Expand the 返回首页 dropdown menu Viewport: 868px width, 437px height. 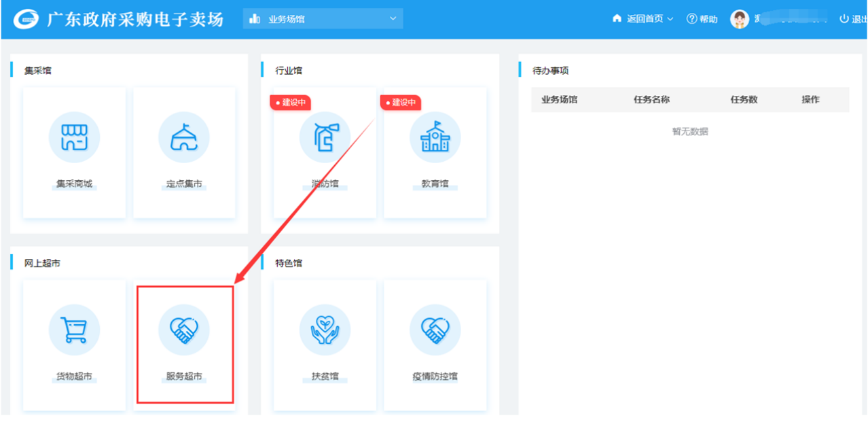click(x=643, y=19)
